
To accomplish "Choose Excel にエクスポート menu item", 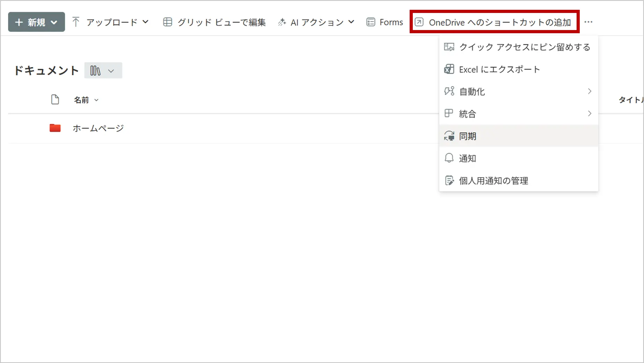I will tap(499, 70).
